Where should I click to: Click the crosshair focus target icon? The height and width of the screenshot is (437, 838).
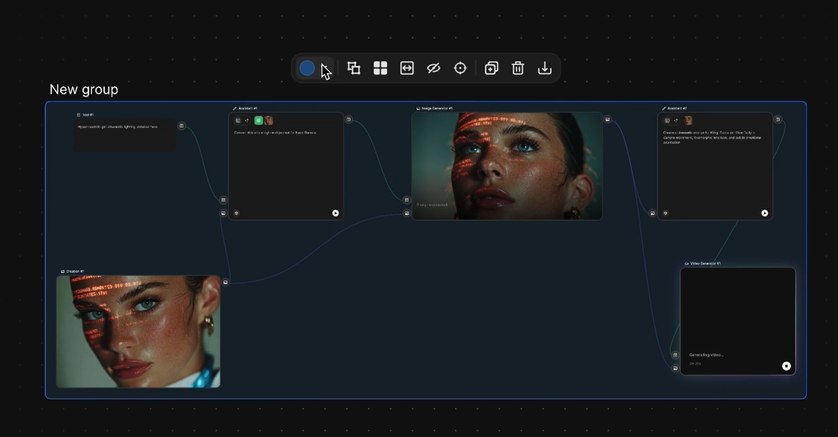pos(460,68)
